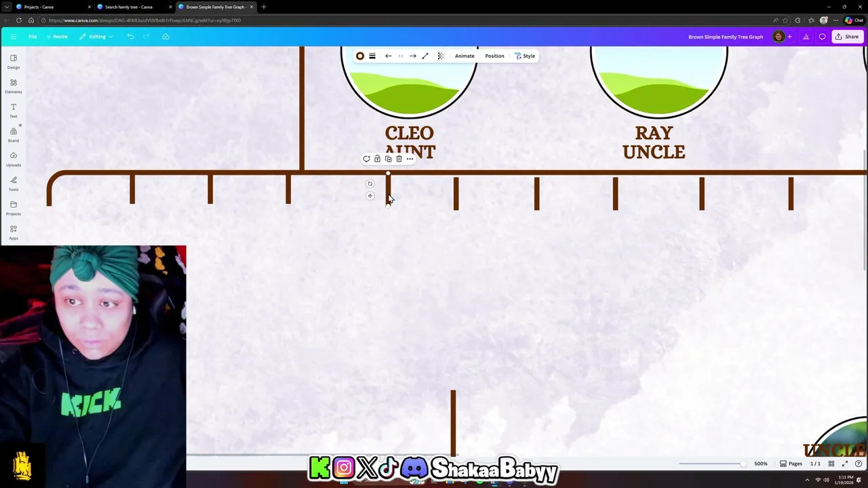Open transparency checkerboard control
The width and height of the screenshot is (868, 488).
pyautogui.click(x=441, y=56)
